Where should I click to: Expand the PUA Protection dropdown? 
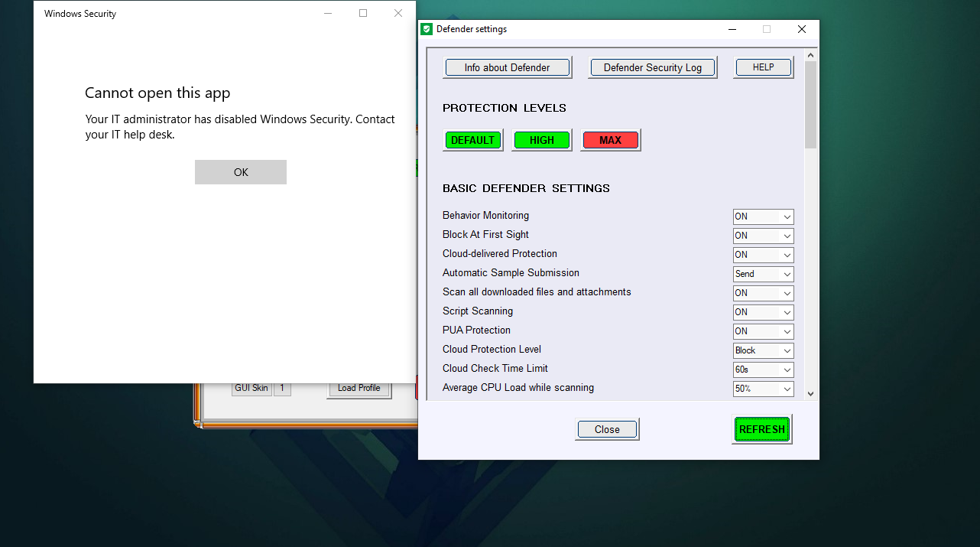pyautogui.click(x=764, y=331)
